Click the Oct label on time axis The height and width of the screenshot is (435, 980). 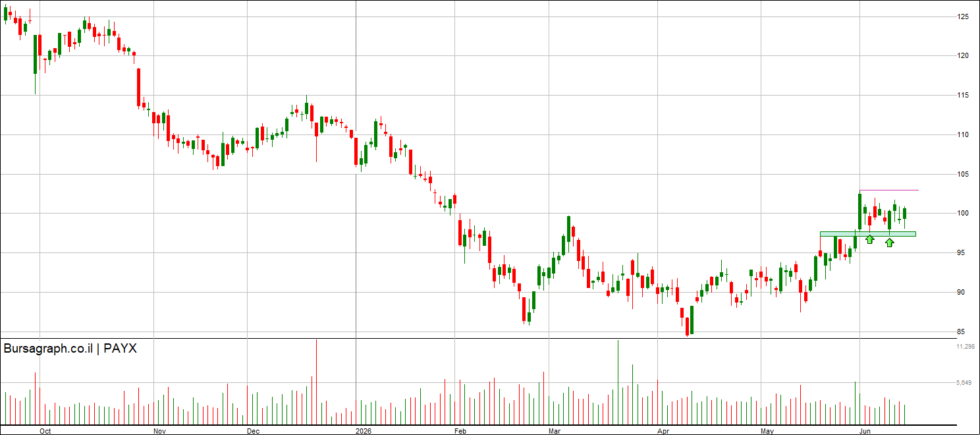coord(45,431)
